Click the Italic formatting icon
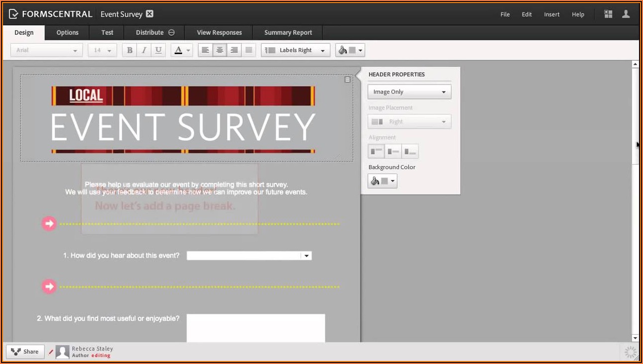This screenshot has height=364, width=643. (144, 50)
